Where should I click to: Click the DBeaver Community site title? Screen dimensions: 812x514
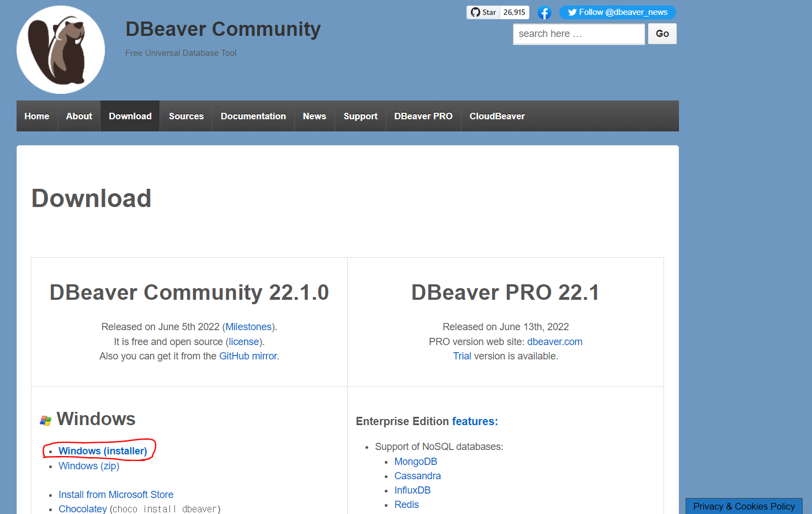coord(223,29)
